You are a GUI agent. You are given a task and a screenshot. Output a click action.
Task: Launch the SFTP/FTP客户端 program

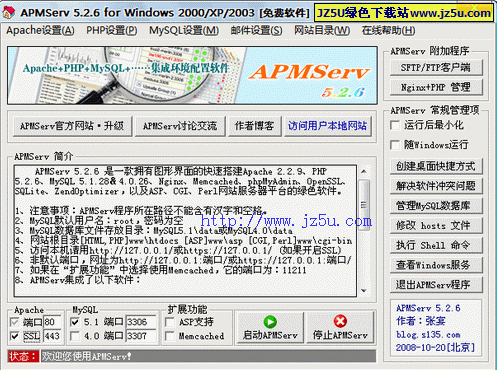pyautogui.click(x=436, y=68)
